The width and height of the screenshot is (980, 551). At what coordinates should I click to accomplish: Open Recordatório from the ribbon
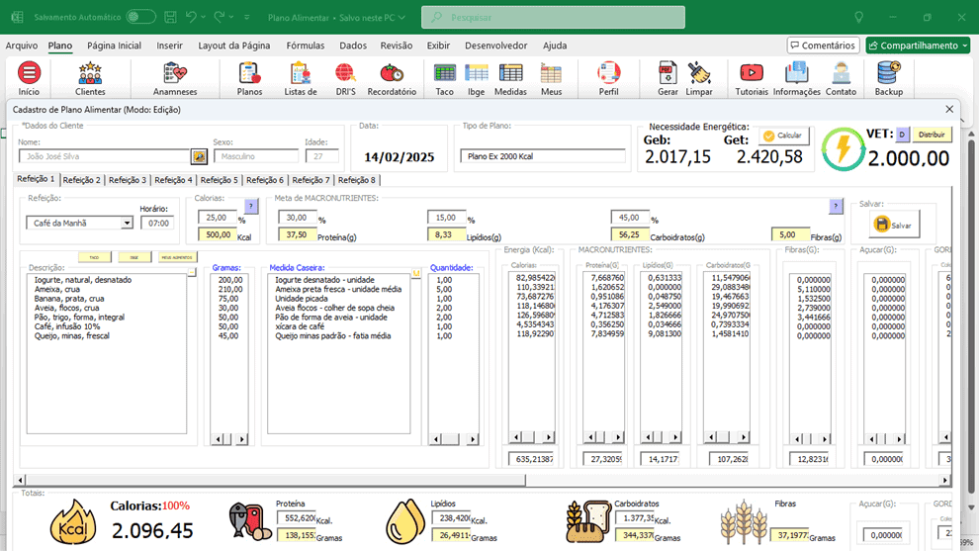[392, 79]
